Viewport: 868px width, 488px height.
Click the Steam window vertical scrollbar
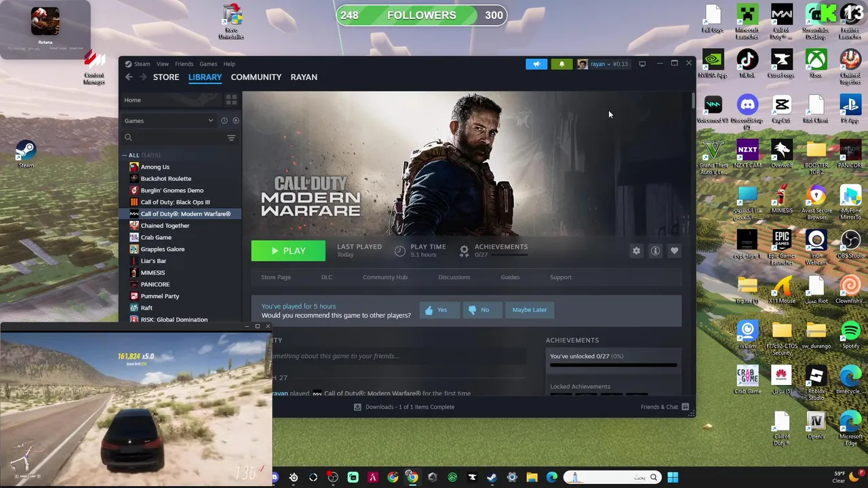(692, 100)
